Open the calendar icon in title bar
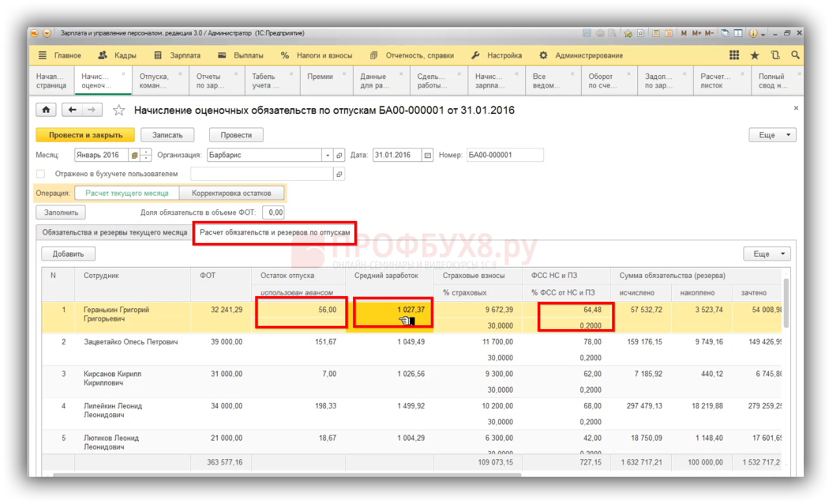The image size is (831, 504). click(668, 33)
